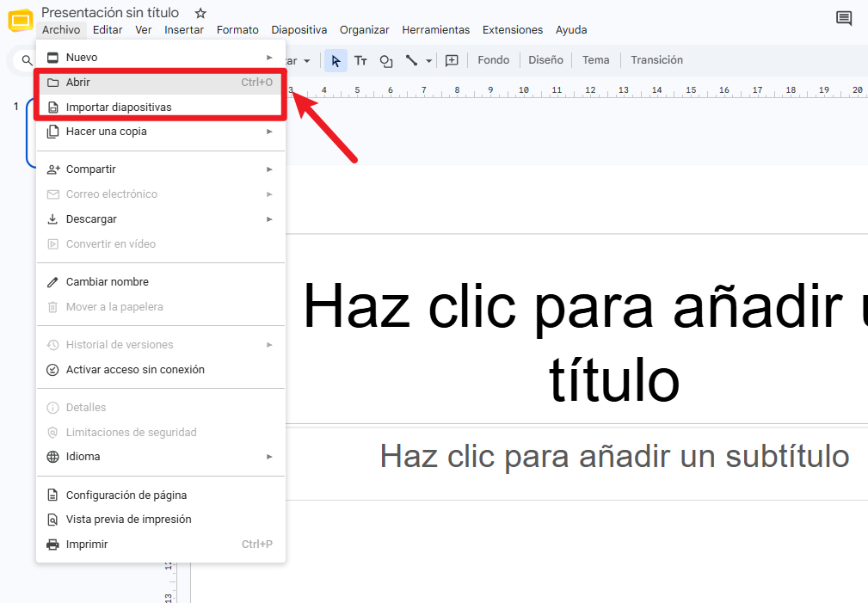
Task: Choose Imprimir menu entry
Action: pos(161,545)
